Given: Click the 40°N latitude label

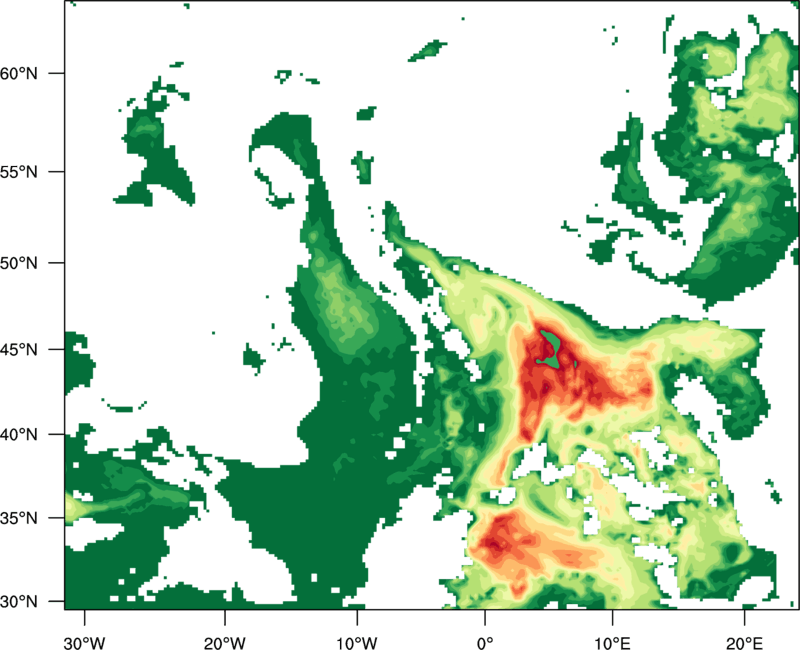Looking at the screenshot, I should pyautogui.click(x=19, y=435).
